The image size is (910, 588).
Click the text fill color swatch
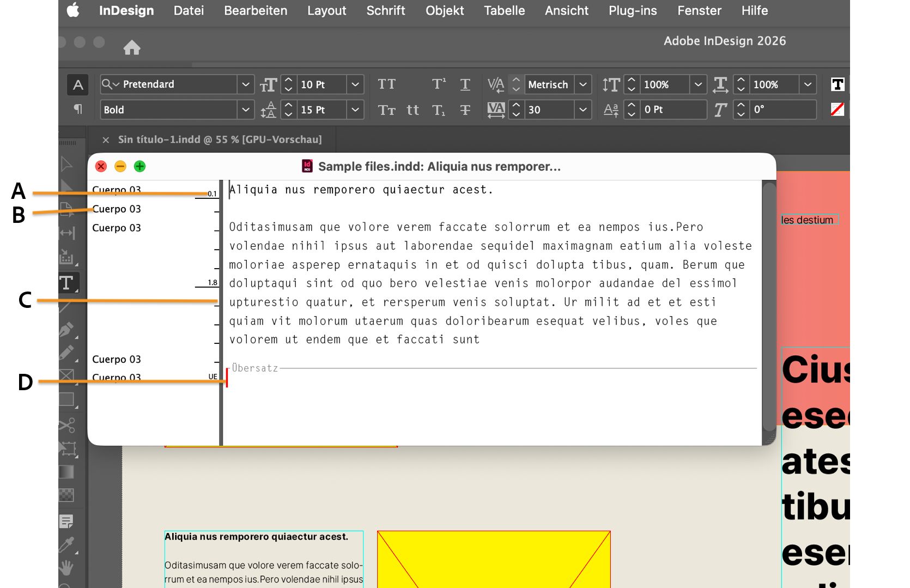pyautogui.click(x=838, y=84)
